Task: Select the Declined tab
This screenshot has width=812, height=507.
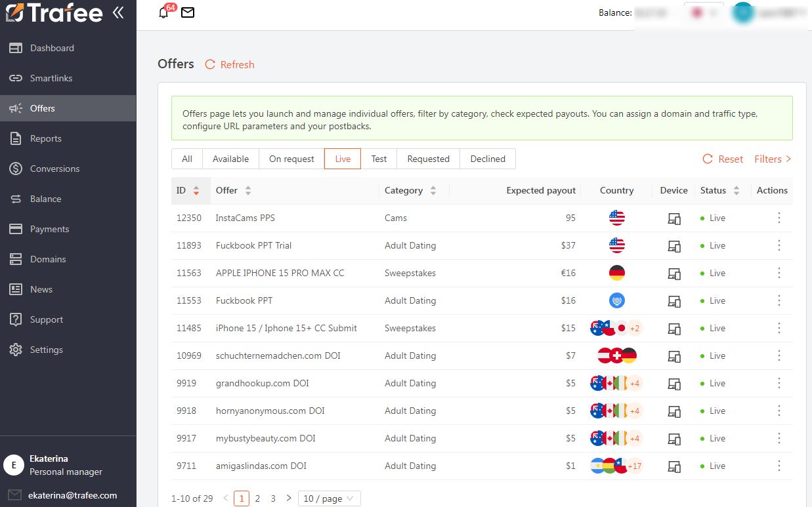Action: point(488,159)
